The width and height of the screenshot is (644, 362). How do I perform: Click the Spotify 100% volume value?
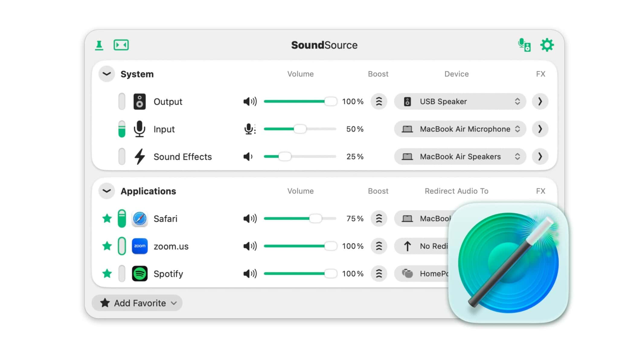point(353,274)
